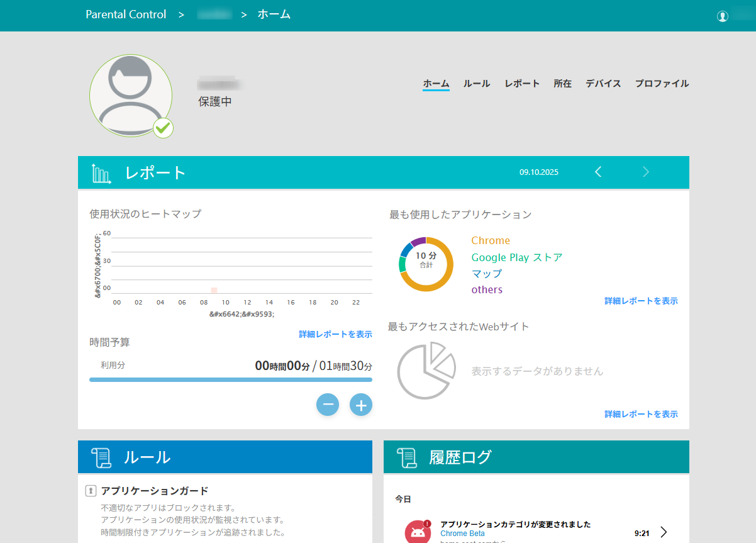Screen dimensions: 756x543
Task: Click the user account icon in header
Action: (722, 16)
